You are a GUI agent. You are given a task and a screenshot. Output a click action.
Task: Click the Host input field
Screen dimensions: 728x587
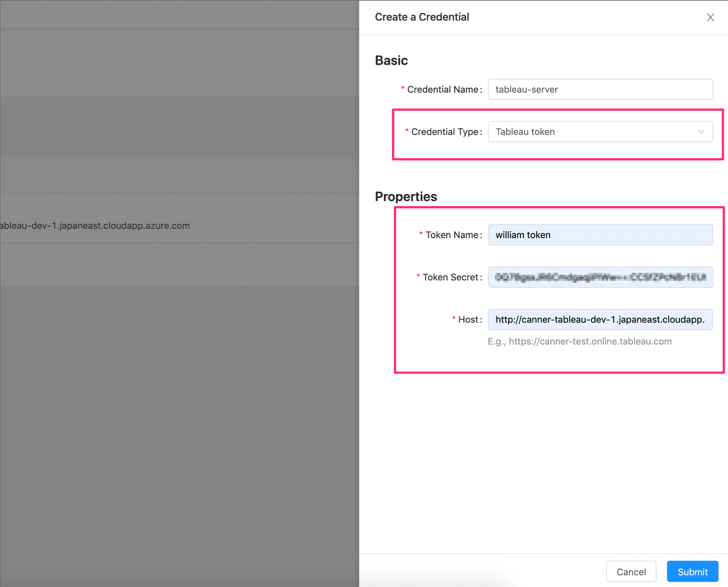tap(600, 320)
